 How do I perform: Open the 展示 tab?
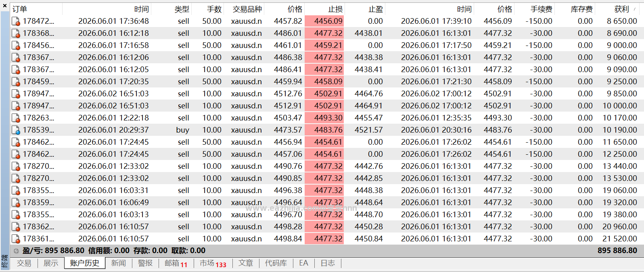pos(51,263)
